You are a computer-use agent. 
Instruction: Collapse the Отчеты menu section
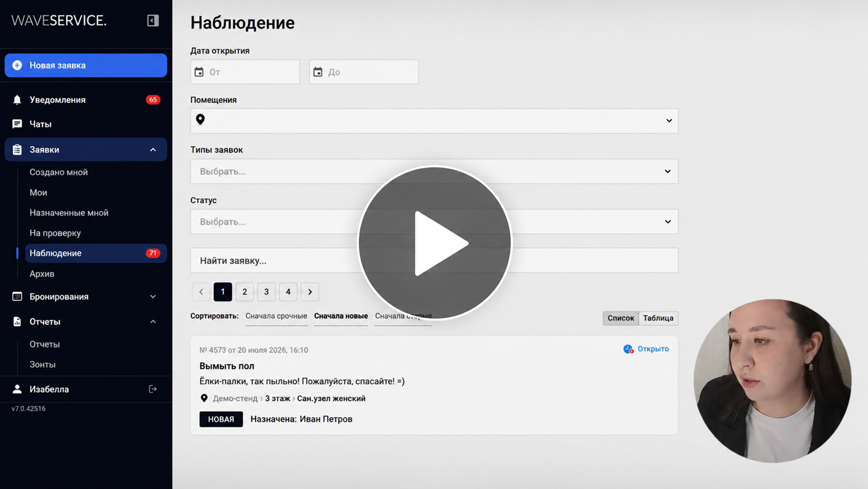click(153, 322)
